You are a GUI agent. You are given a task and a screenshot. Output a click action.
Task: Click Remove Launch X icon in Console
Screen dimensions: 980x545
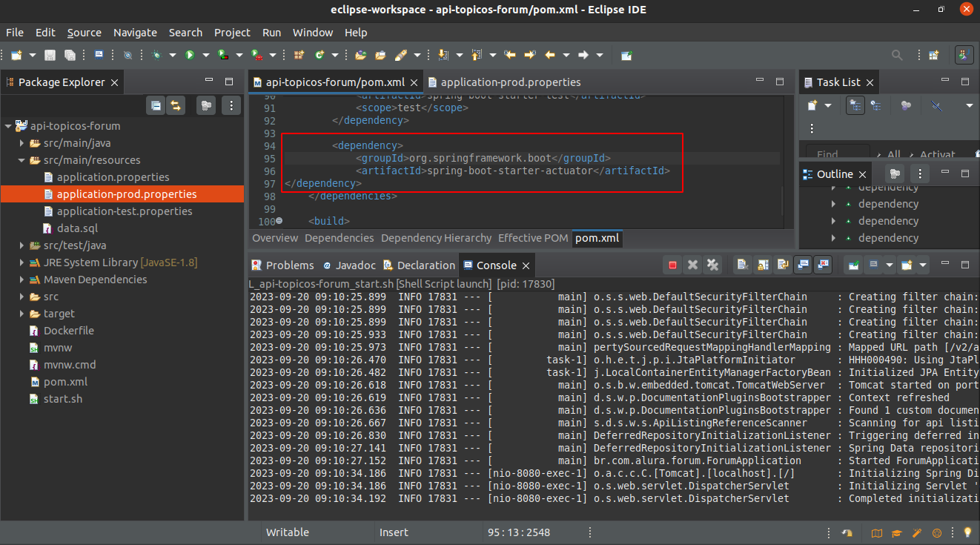tap(693, 265)
